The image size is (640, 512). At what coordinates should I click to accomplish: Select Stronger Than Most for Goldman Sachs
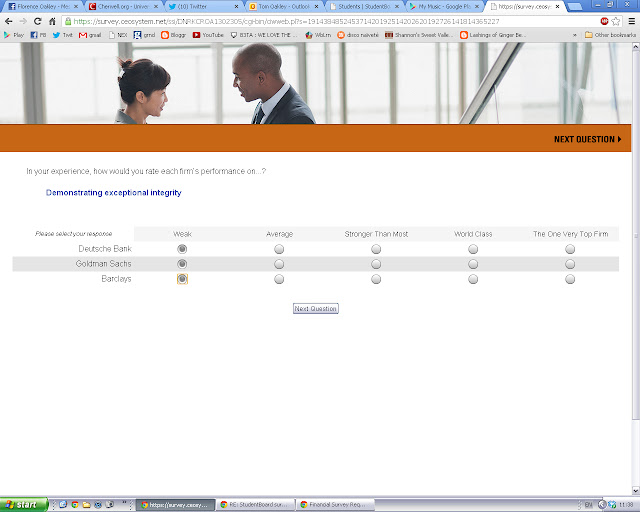tap(376, 264)
